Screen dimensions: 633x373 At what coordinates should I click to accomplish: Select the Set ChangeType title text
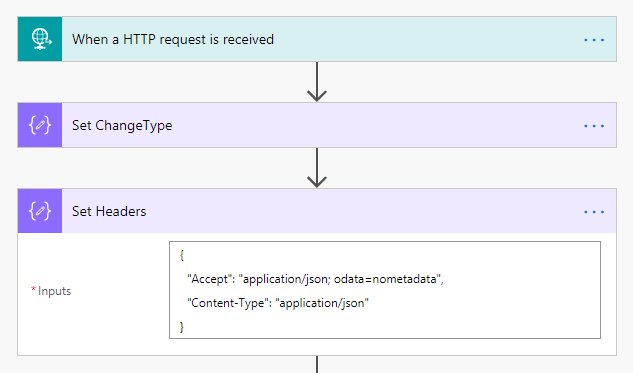(122, 126)
